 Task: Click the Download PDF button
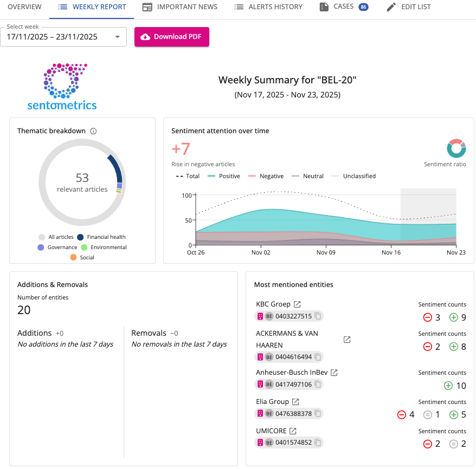[172, 37]
